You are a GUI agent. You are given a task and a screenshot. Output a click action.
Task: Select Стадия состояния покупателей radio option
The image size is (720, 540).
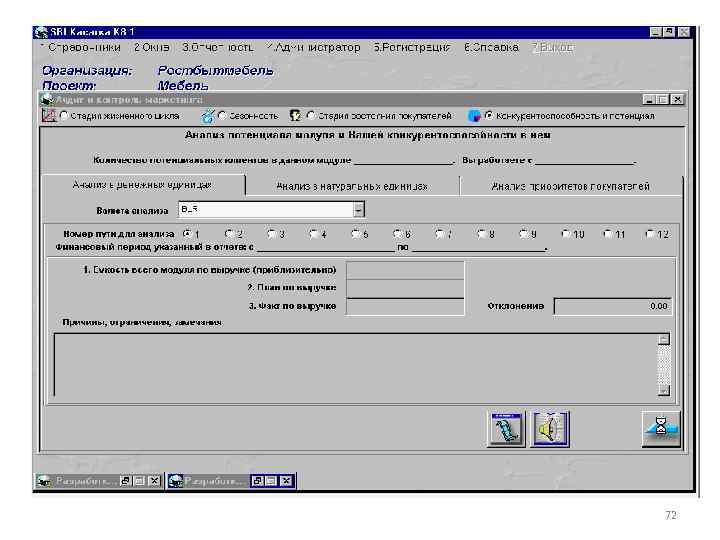311,116
